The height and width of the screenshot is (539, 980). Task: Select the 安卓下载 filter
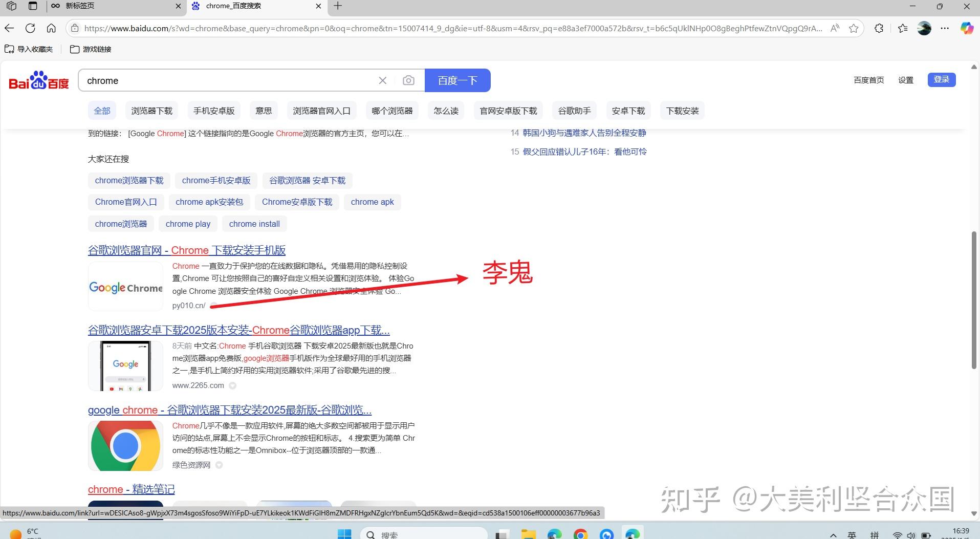tap(628, 111)
